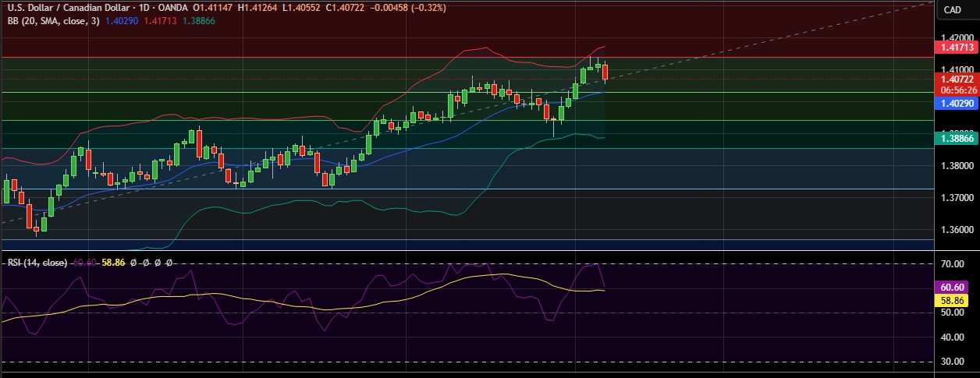Click the 70.00 level on RSI axis
Image resolution: width=980 pixels, height=378 pixels.
[953, 265]
